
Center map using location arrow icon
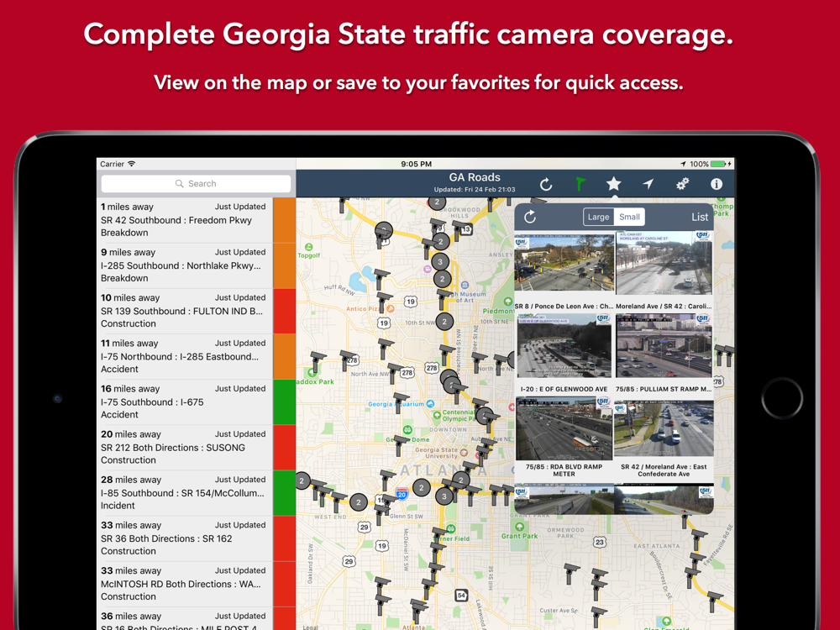click(x=648, y=184)
